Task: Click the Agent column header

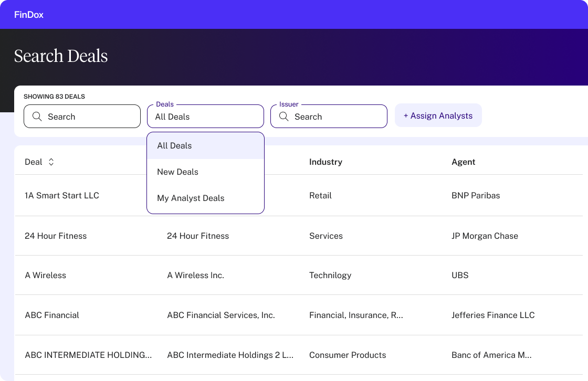Action: point(463,162)
